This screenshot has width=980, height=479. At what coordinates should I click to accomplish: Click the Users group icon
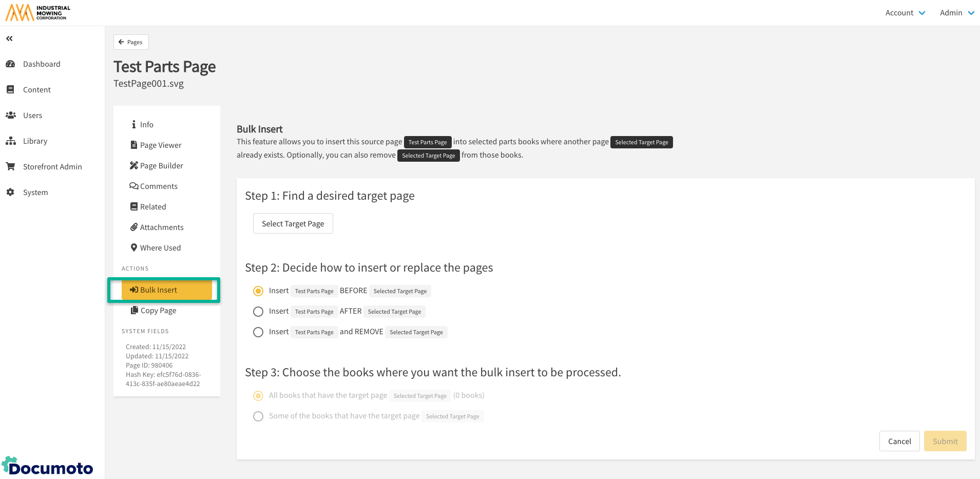pos(10,116)
